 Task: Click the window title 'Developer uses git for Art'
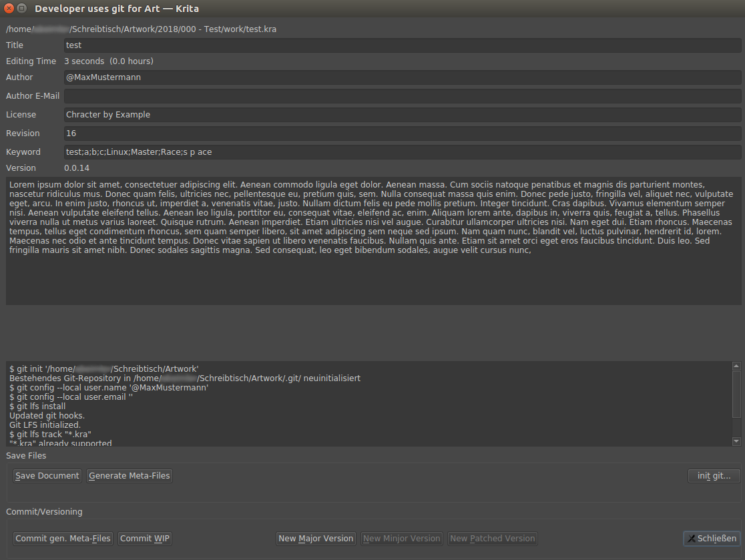coord(117,9)
